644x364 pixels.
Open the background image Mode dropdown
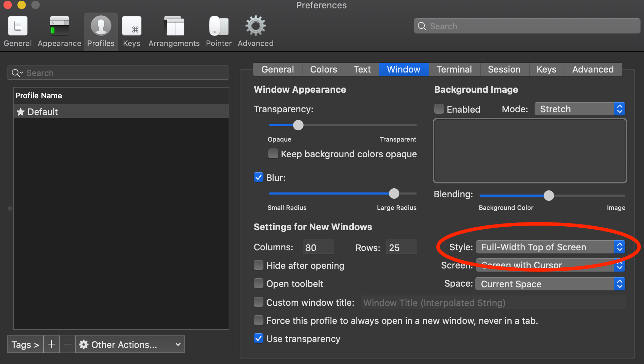pos(580,109)
